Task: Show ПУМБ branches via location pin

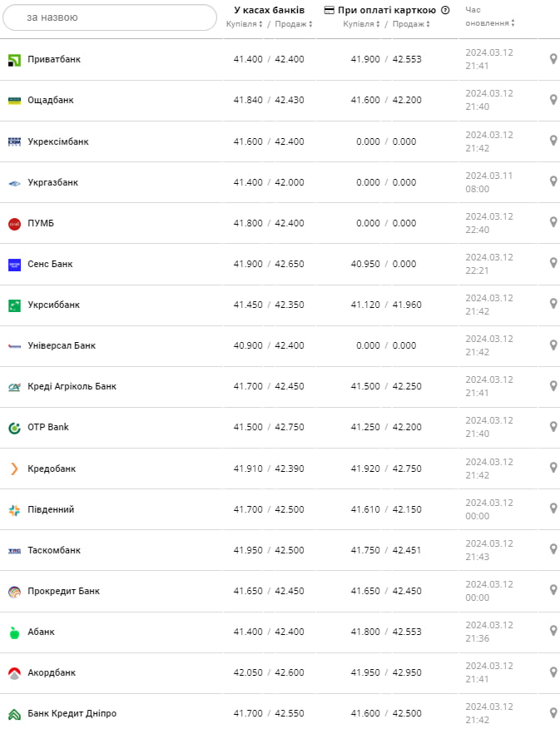Action: click(553, 222)
